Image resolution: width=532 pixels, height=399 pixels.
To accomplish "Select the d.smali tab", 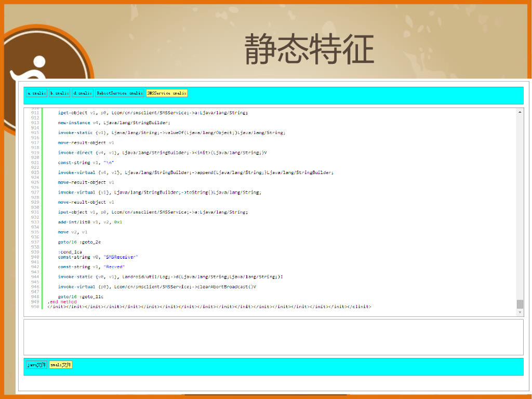I will coord(82,93).
